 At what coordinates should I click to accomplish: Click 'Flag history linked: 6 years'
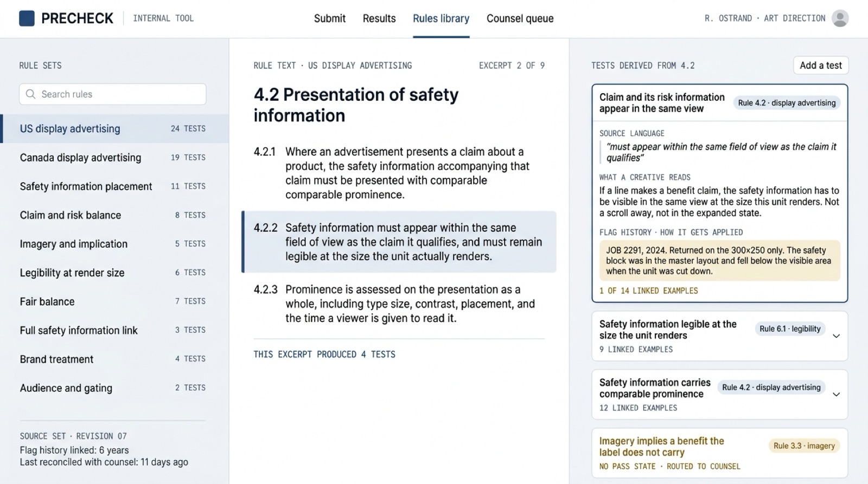pos(74,450)
